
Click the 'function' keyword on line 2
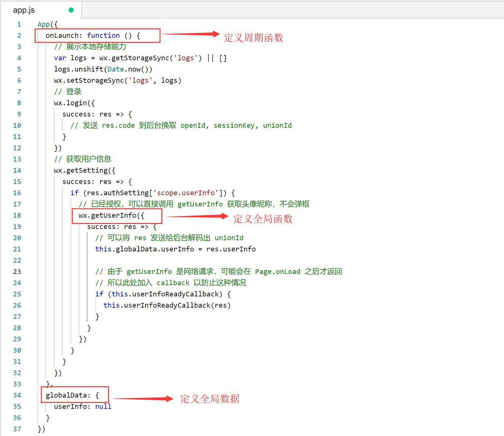tap(103, 36)
